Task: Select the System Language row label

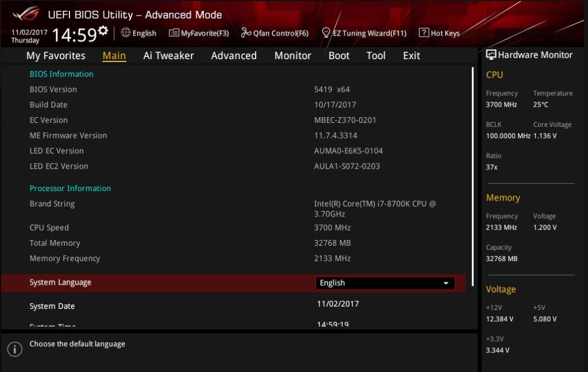Action: pos(60,282)
